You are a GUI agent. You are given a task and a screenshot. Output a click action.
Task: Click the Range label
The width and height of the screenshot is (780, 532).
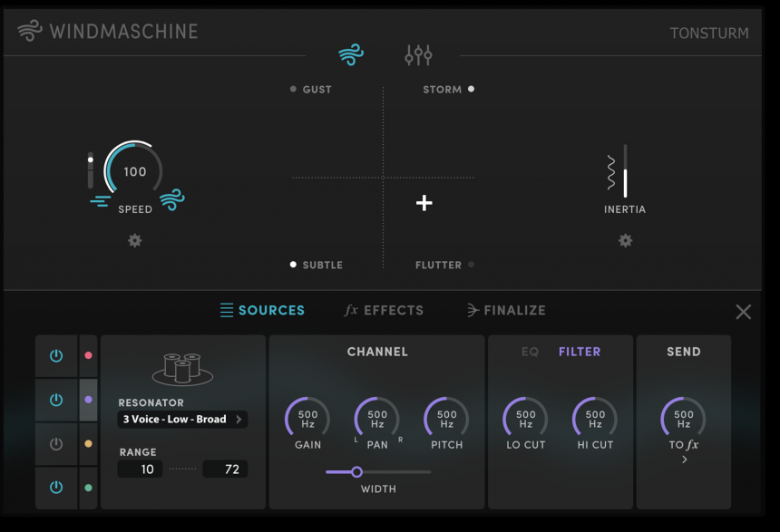pyautogui.click(x=138, y=452)
